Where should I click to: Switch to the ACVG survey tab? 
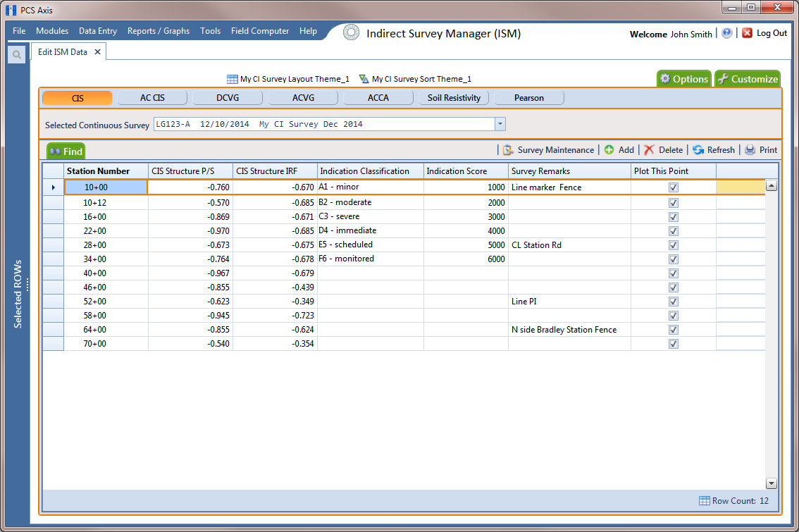[x=303, y=98]
